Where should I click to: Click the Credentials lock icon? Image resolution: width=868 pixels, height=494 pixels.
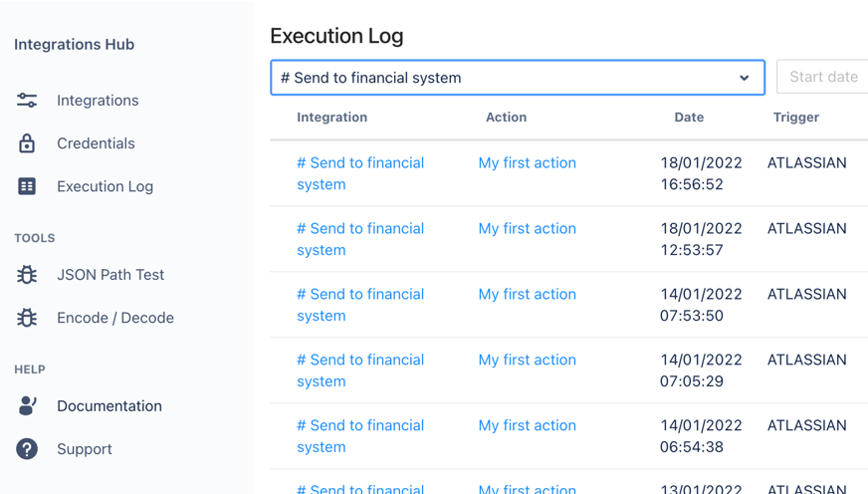click(27, 143)
